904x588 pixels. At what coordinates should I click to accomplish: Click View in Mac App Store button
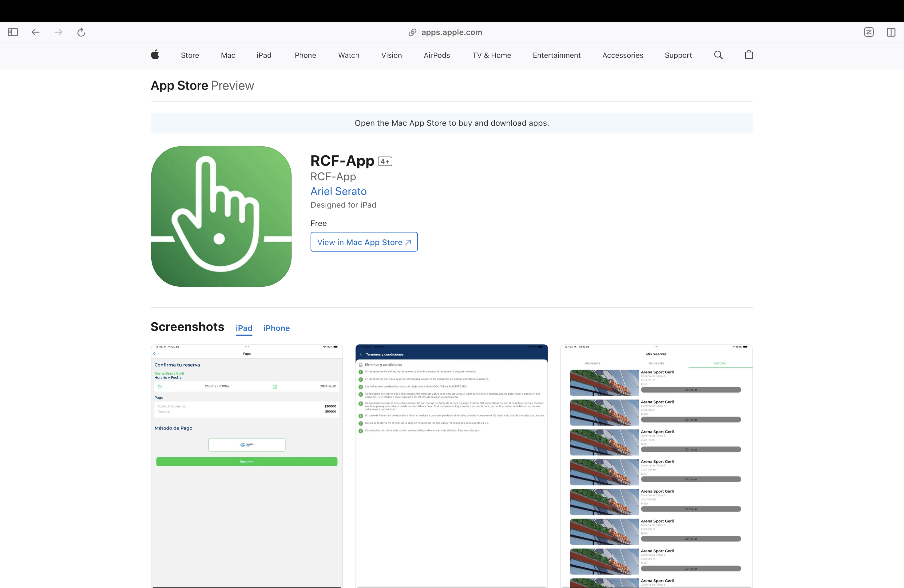click(364, 242)
